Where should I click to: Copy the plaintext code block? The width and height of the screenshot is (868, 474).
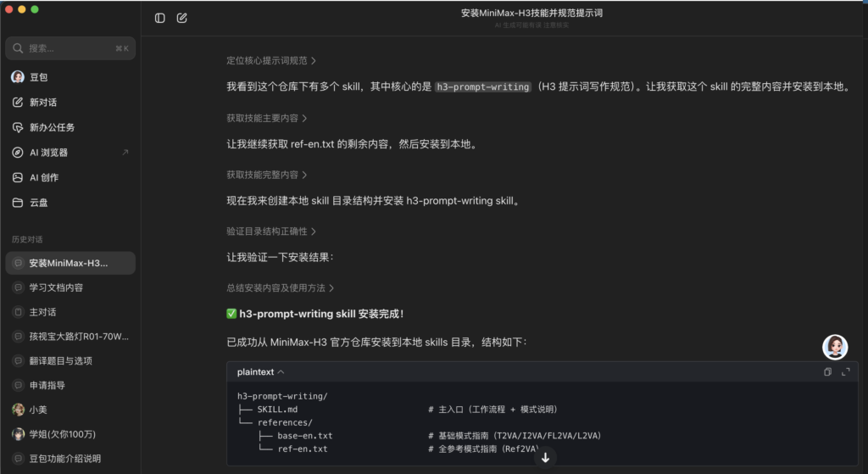(x=827, y=372)
